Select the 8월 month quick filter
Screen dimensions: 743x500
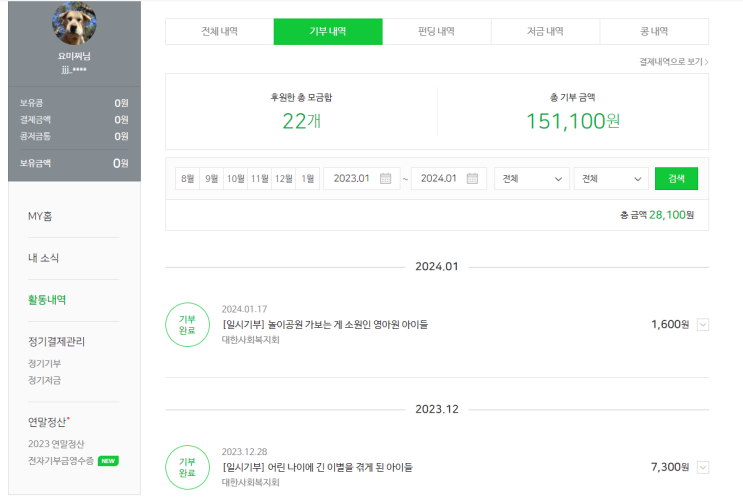coord(187,179)
